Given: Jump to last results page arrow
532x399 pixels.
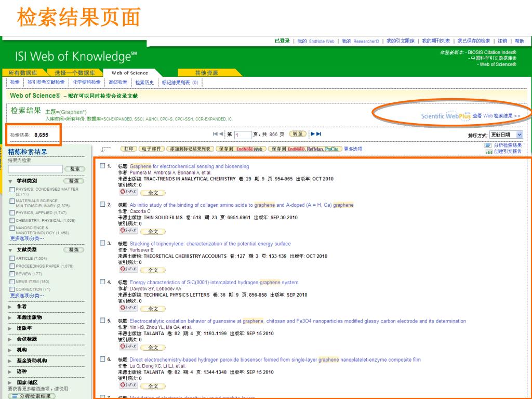Looking at the screenshot, I should tap(318, 134).
